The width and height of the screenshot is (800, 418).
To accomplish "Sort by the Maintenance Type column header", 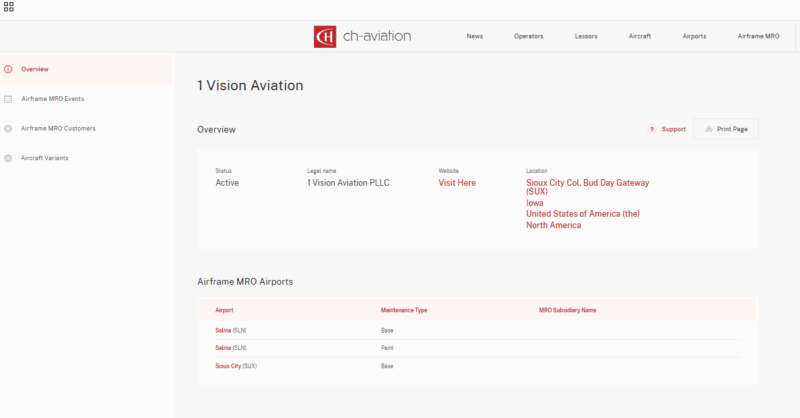I will pyautogui.click(x=404, y=310).
